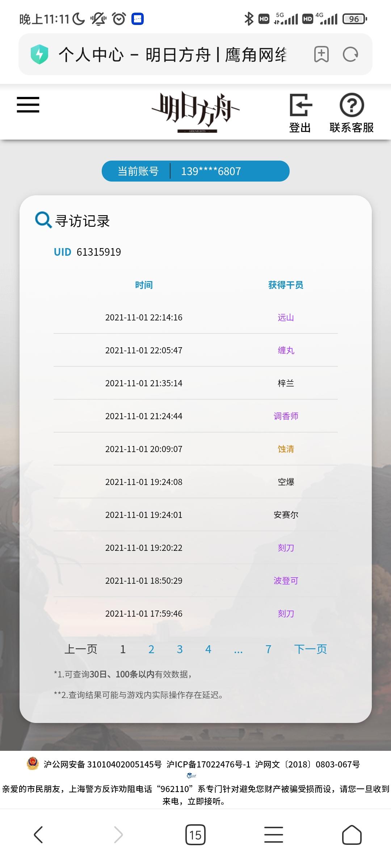Select page 4 in pagination
Image resolution: width=391 pixels, height=868 pixels.
click(208, 649)
